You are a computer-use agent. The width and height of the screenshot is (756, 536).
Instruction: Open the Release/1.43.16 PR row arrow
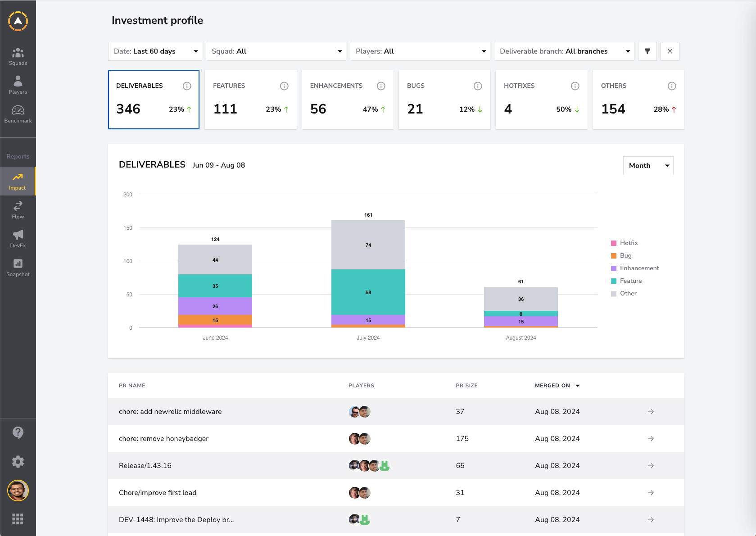[651, 466]
